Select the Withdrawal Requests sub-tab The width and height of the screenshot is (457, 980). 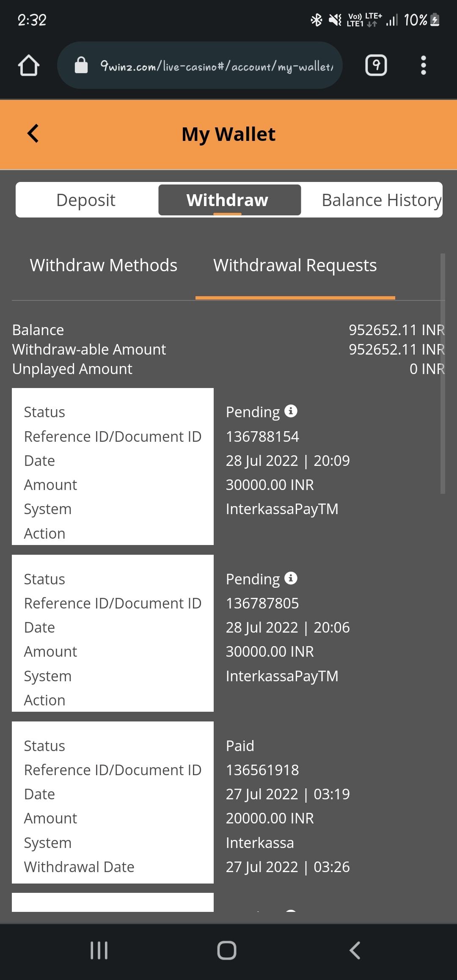[x=295, y=265]
